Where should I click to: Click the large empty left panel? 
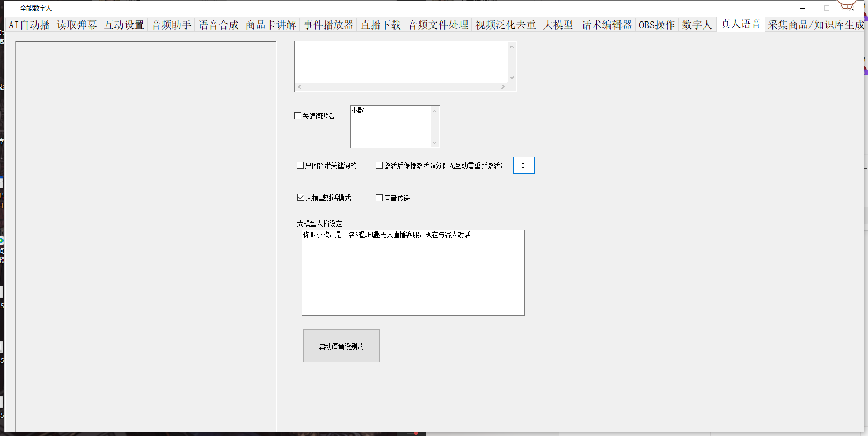(x=146, y=236)
